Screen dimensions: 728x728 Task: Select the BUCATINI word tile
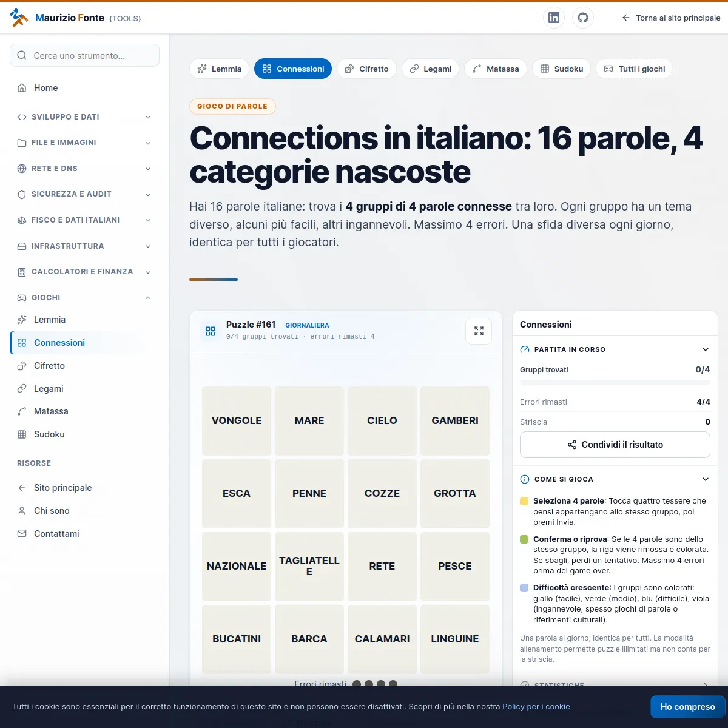coord(237,639)
